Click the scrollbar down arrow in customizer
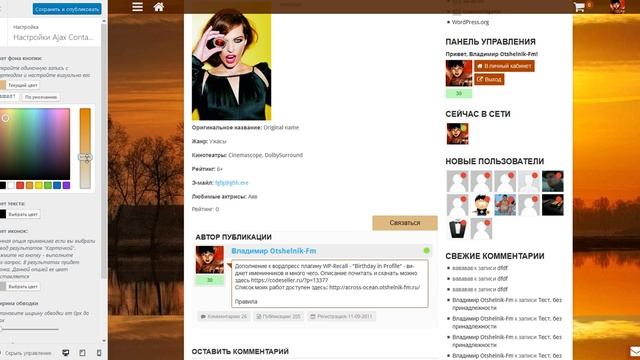 coord(104,340)
